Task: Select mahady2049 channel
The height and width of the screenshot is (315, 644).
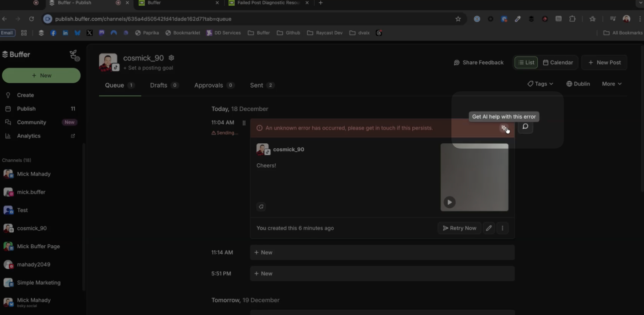Action: [41, 265]
